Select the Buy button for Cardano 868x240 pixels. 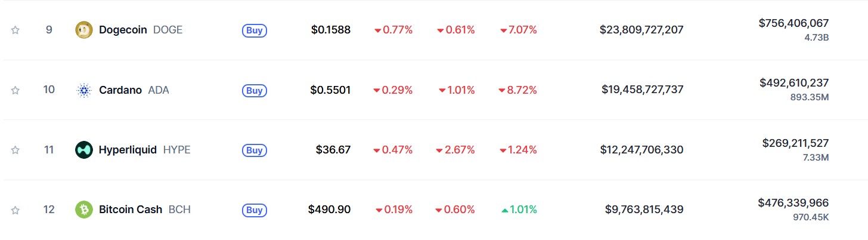tap(255, 91)
